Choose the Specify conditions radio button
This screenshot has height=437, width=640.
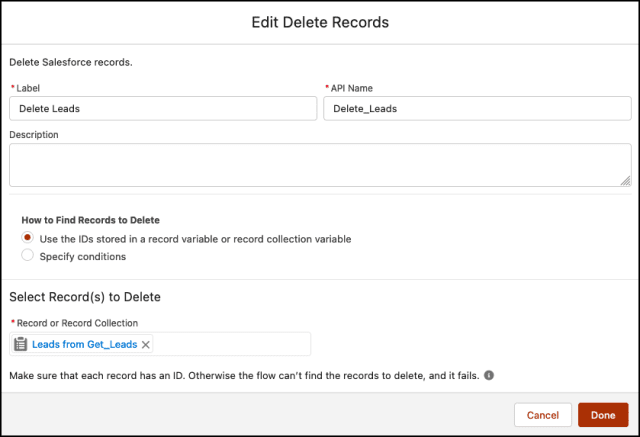[28, 256]
